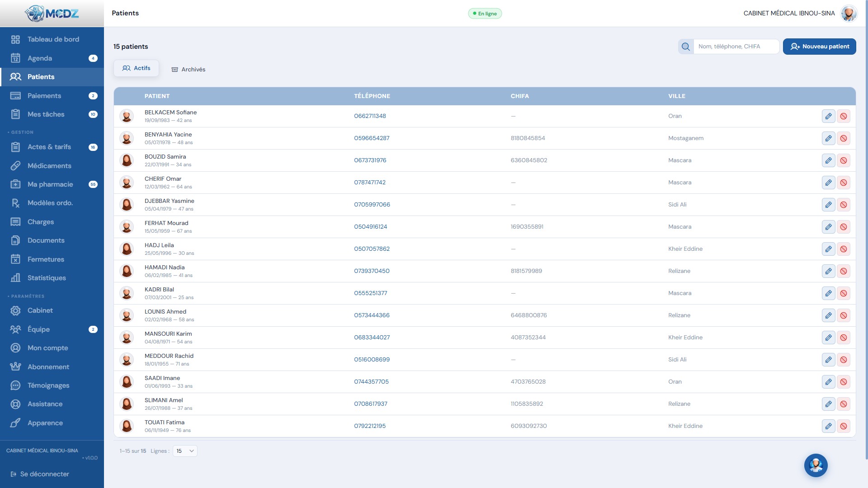
Task: Open Apparence settings
Action: (x=52, y=423)
